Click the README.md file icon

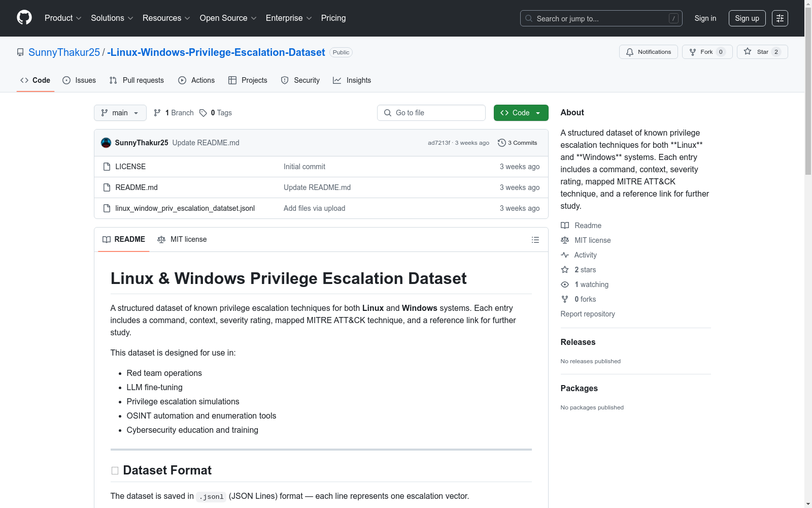click(x=107, y=187)
